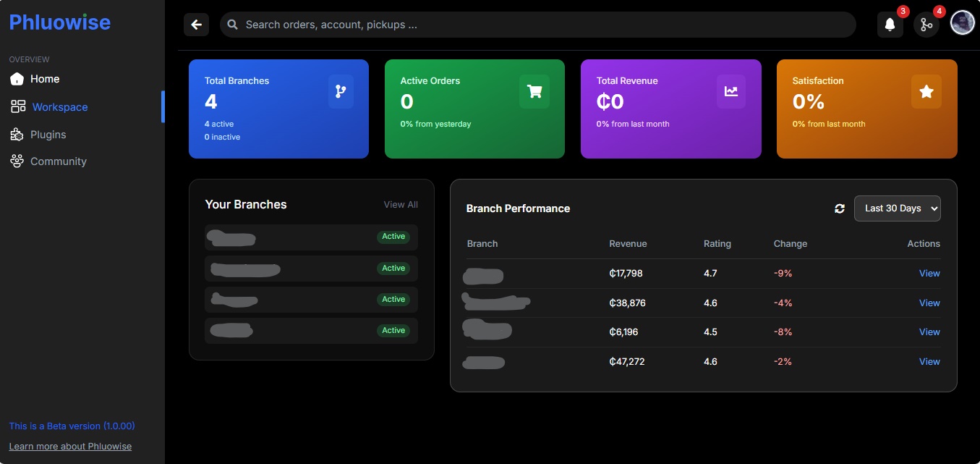980x464 pixels.
Task: Click the back arrow button
Action: (x=196, y=25)
